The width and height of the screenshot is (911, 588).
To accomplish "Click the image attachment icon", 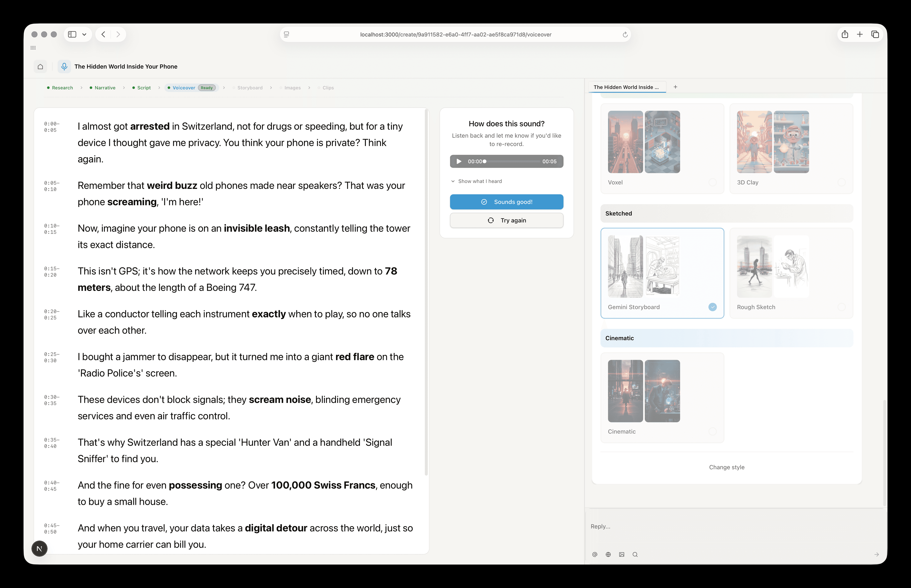I will [622, 554].
